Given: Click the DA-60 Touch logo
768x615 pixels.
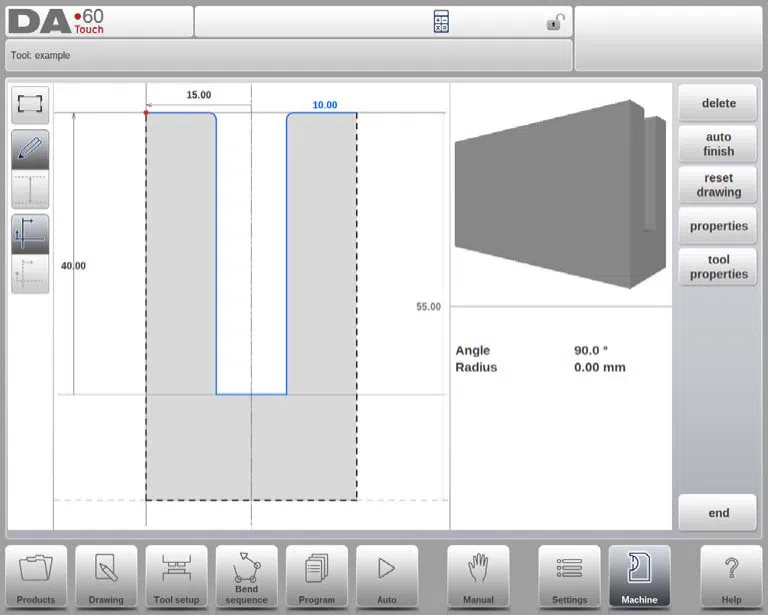Looking at the screenshot, I should 57,22.
